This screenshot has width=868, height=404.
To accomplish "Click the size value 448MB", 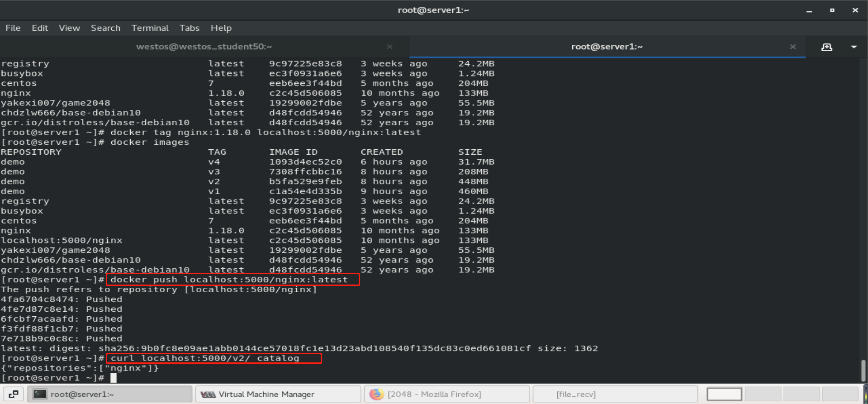I will (473, 181).
